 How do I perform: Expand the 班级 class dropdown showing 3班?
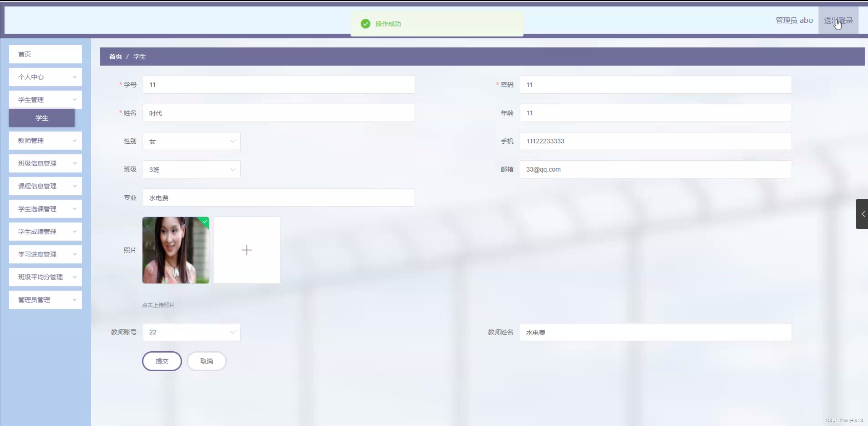pyautogui.click(x=191, y=169)
